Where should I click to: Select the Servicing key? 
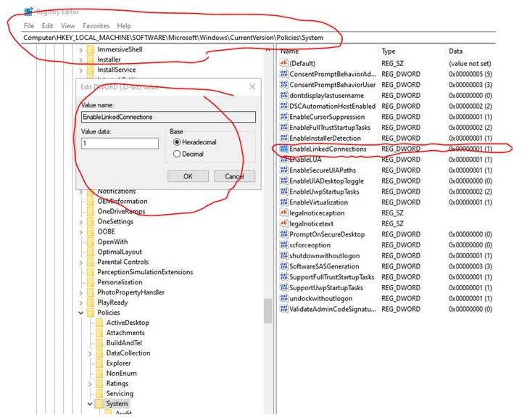click(x=120, y=393)
